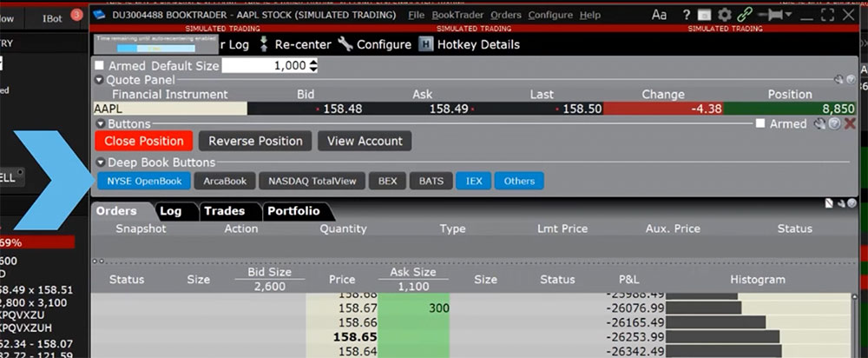Toggle the Armed checkbox in Buttons panel
The height and width of the screenshot is (358, 868).
point(760,123)
